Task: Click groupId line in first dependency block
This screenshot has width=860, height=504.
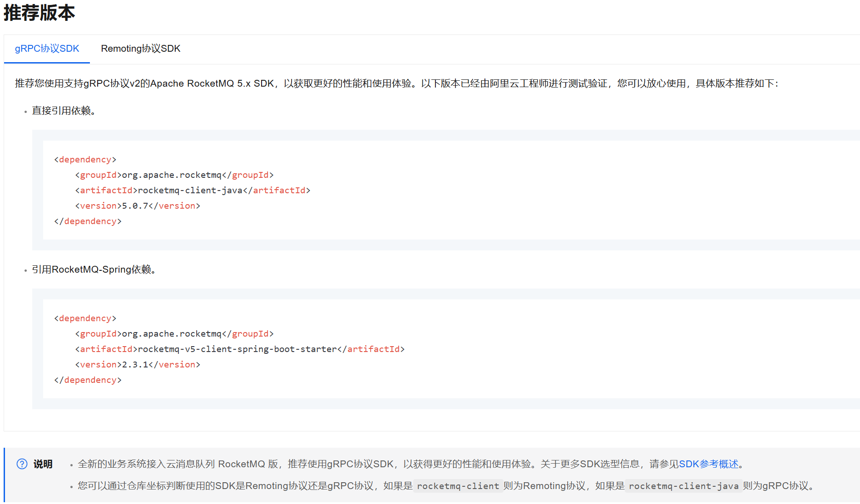Action: pos(174,175)
